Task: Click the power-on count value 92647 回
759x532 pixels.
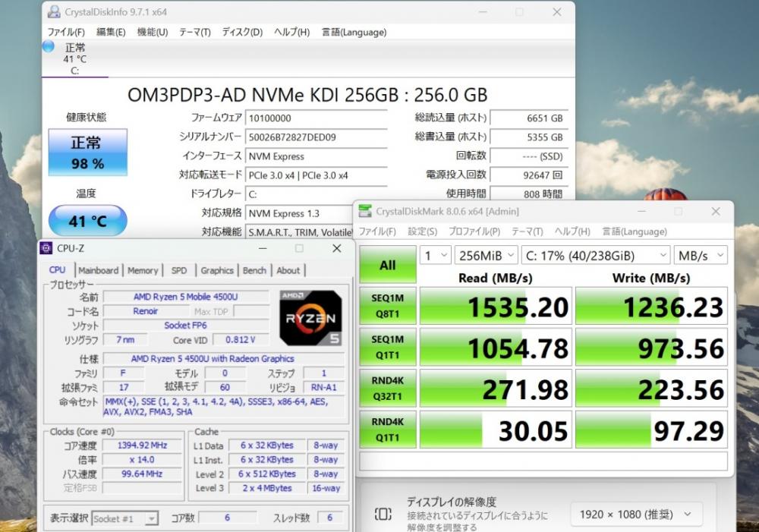Action: [528, 175]
